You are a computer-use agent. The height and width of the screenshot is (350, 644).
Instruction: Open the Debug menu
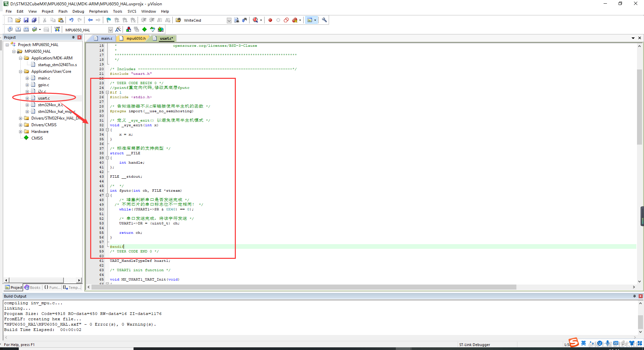[x=78, y=11]
